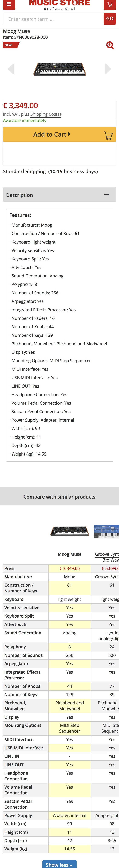Click the magnifier zoom image icon
Image resolution: width=119 pixels, height=868 pixels.
(x=110, y=45)
